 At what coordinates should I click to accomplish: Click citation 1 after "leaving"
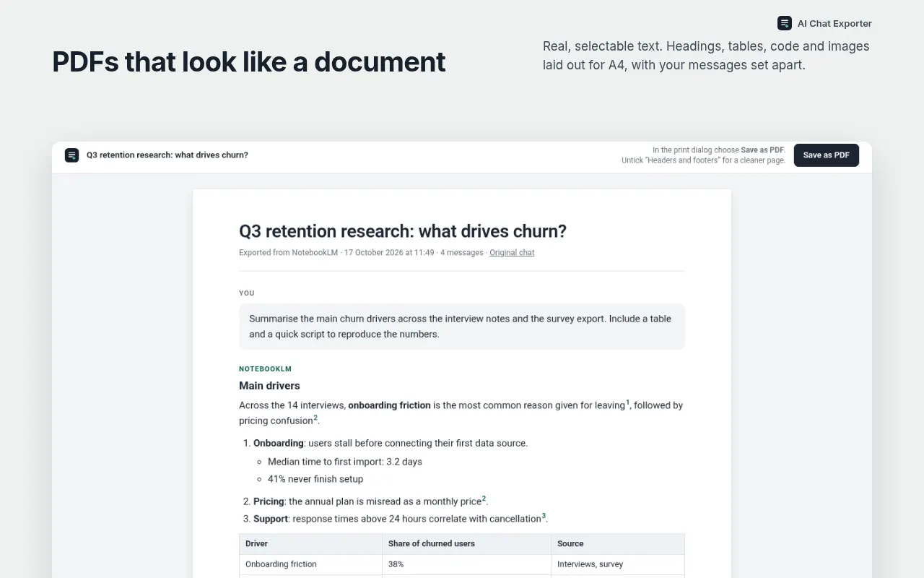(x=628, y=402)
